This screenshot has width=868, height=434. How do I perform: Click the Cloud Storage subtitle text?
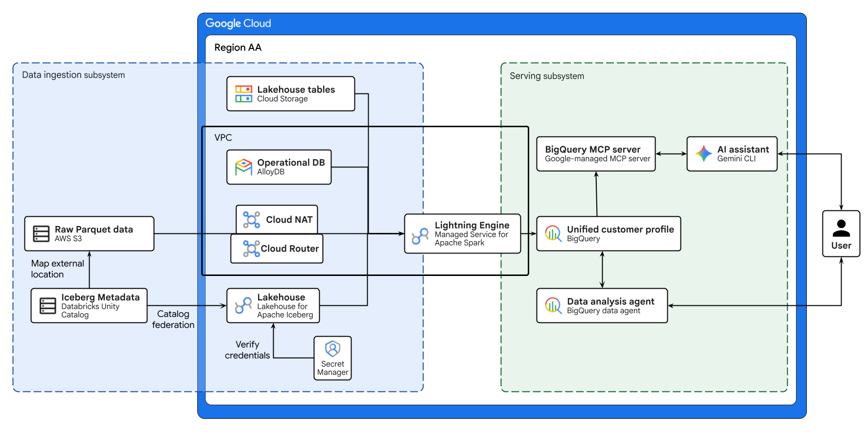click(x=282, y=99)
